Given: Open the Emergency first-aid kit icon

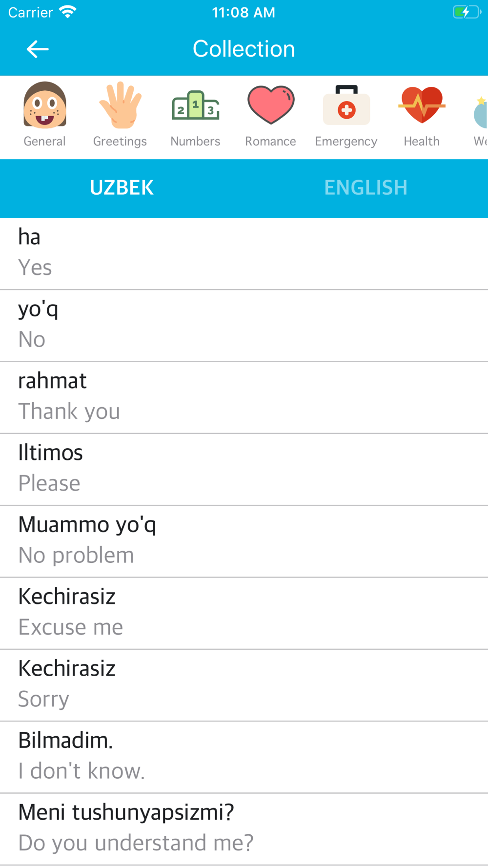Looking at the screenshot, I should click(x=346, y=105).
